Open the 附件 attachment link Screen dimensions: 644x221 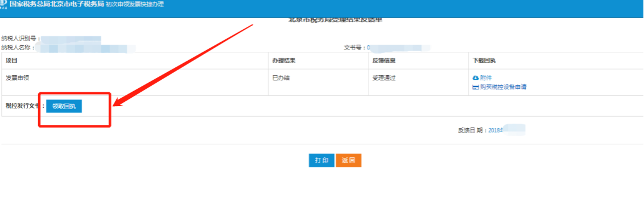click(x=486, y=78)
